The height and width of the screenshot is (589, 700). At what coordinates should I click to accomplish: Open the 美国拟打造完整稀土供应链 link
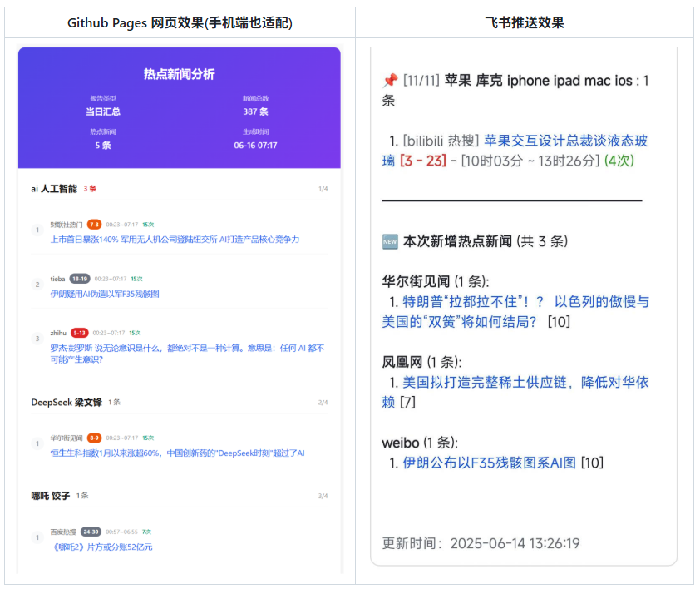coord(525,383)
